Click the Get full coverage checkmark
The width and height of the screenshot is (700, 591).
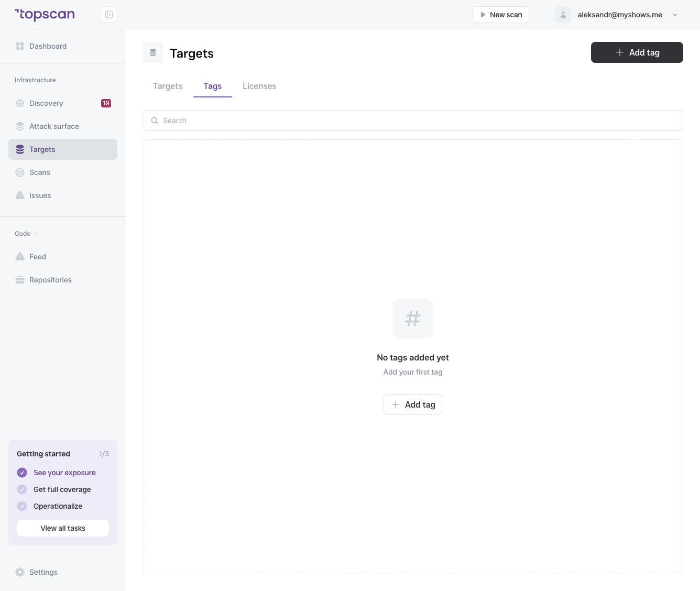22,489
